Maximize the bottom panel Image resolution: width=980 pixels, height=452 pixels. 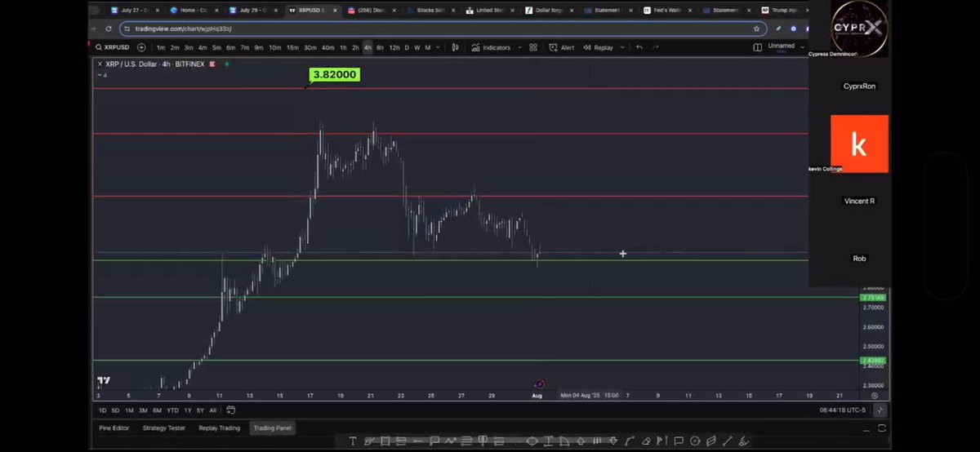882,428
